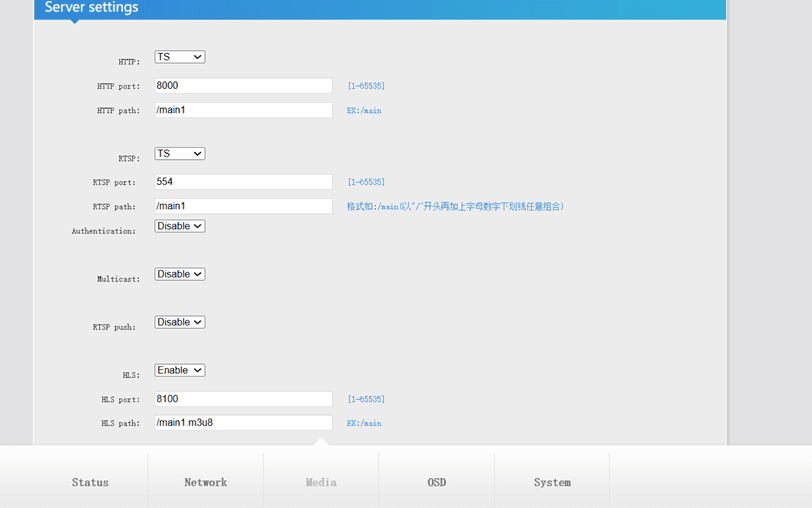Click the EX:/main hint beside HTTP path

point(364,110)
